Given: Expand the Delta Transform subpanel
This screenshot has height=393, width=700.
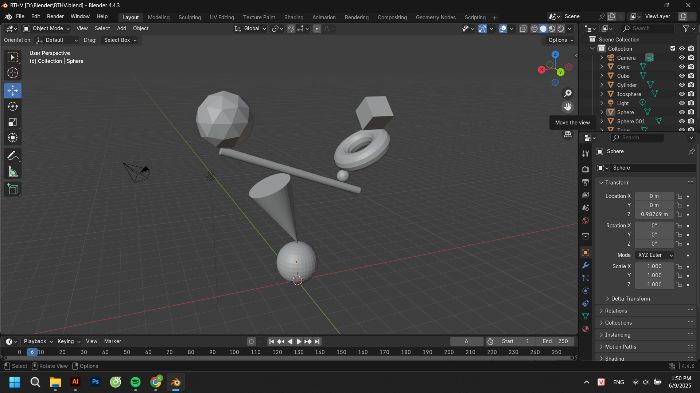Looking at the screenshot, I should tap(629, 299).
